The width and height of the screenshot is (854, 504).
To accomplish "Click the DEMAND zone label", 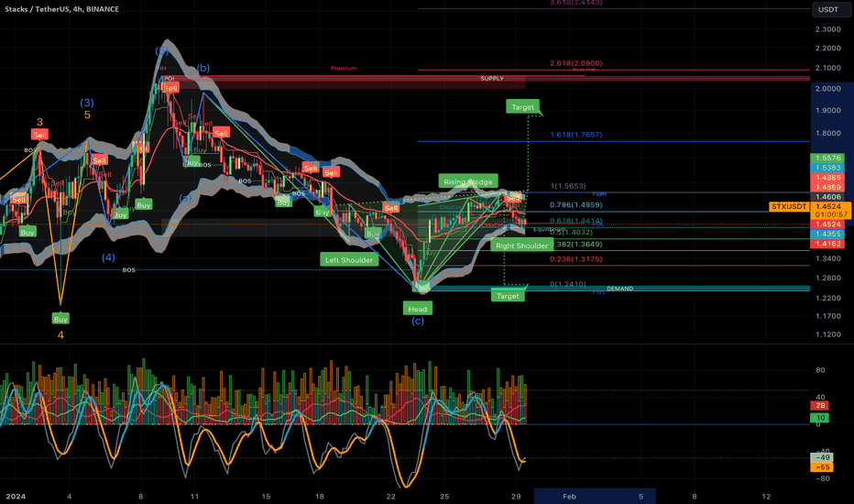I will pos(619,289).
